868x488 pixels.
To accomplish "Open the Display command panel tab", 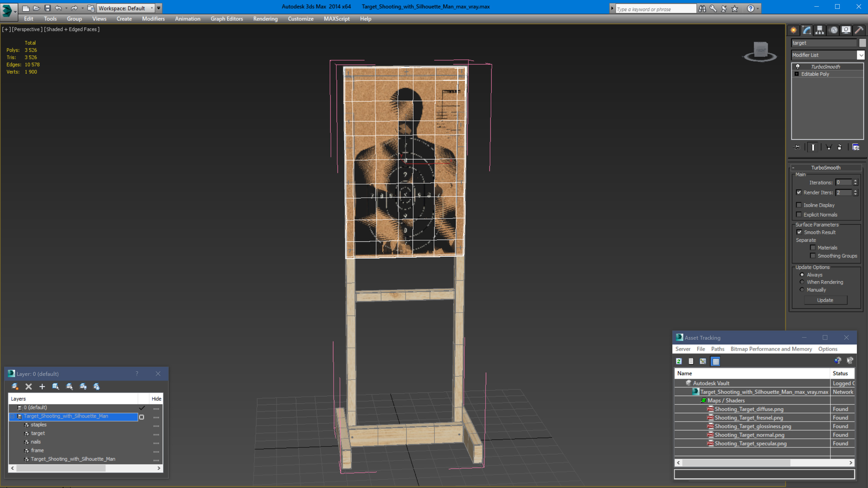I will [x=846, y=30].
